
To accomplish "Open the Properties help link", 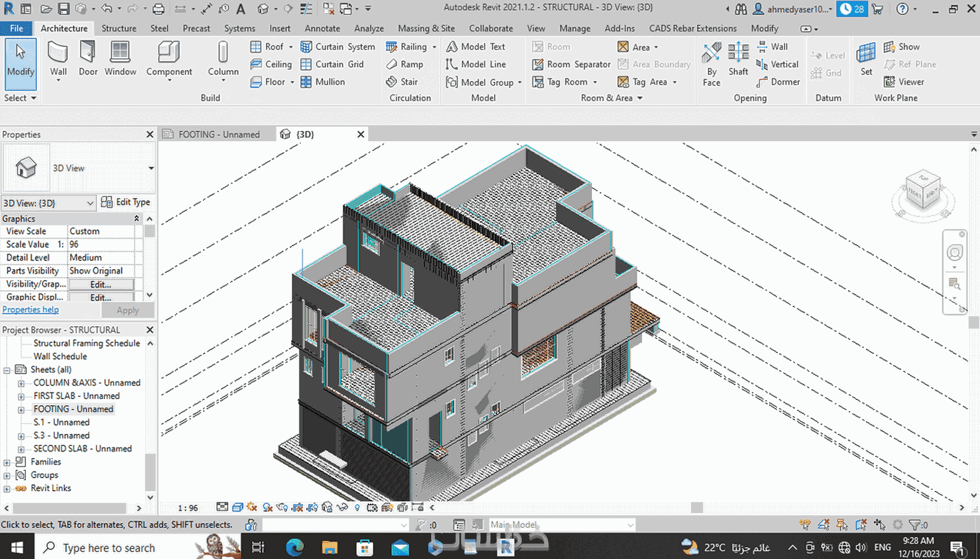I will (x=31, y=309).
